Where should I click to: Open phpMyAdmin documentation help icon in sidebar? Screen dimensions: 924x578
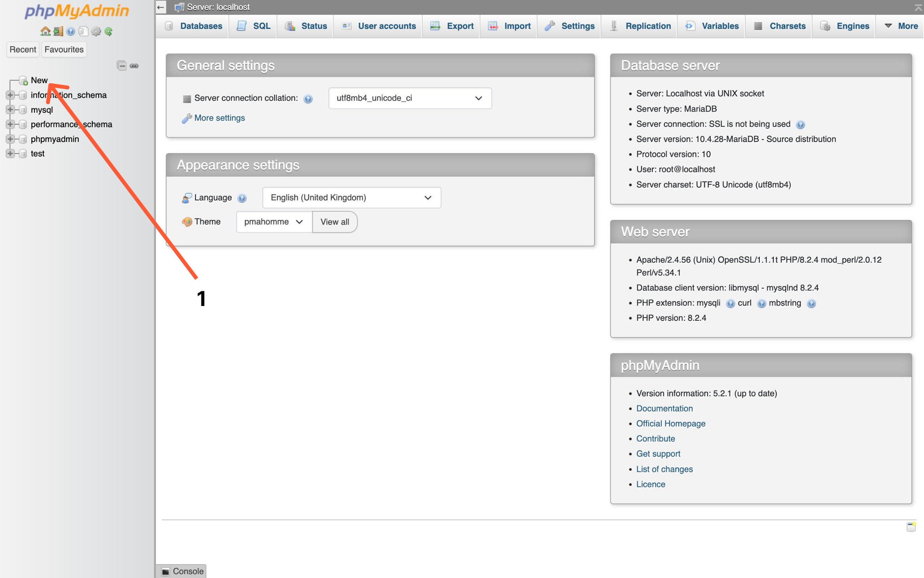(x=71, y=31)
